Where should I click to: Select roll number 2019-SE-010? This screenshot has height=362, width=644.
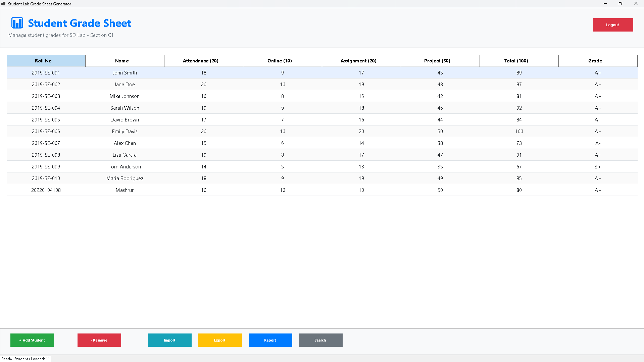(x=46, y=178)
